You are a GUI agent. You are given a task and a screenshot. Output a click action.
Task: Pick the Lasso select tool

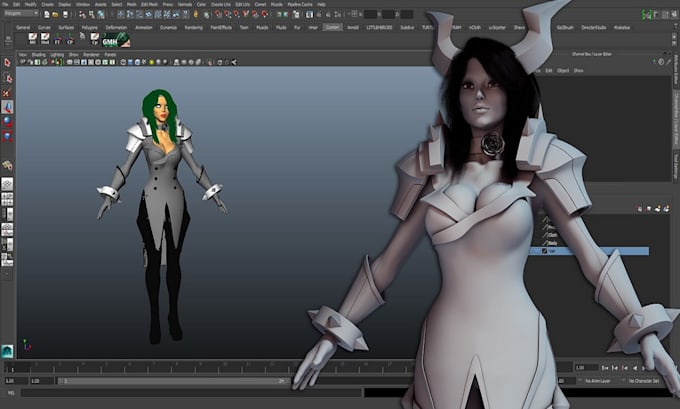[x=7, y=78]
